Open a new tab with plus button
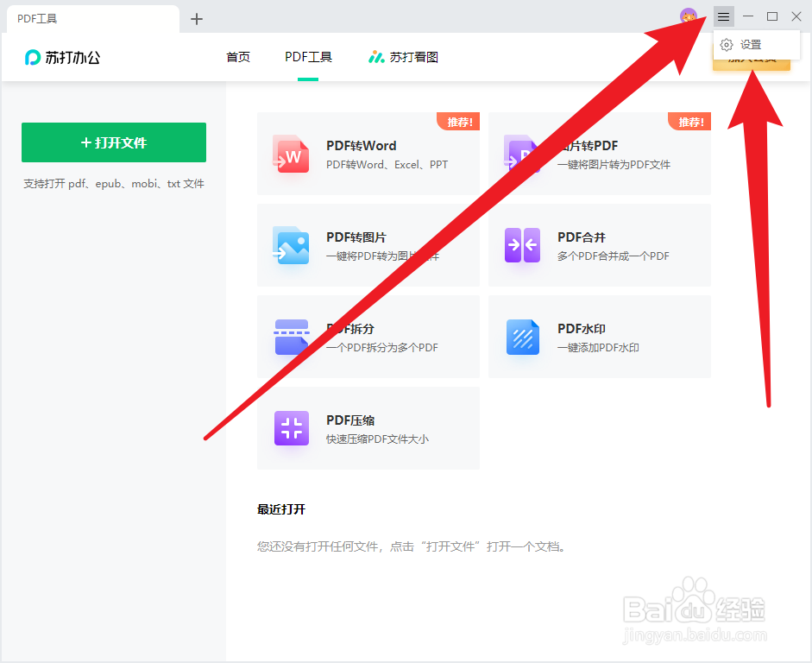 click(x=196, y=19)
